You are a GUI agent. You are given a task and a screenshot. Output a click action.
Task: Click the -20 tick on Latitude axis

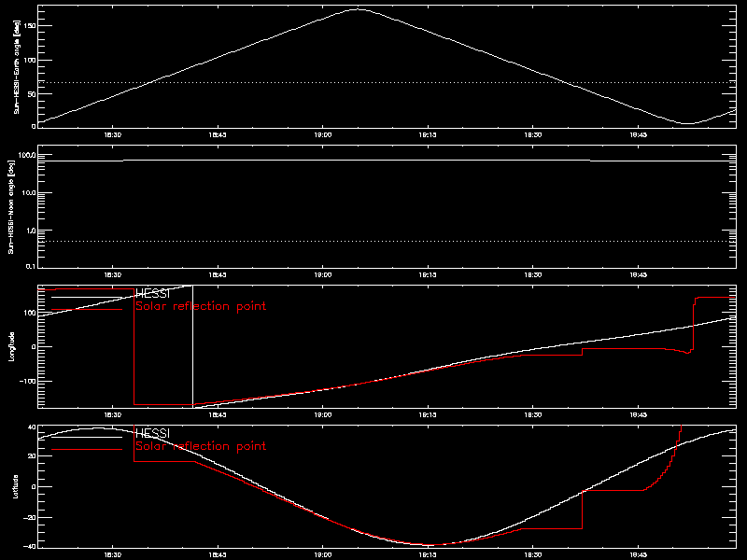pos(30,517)
